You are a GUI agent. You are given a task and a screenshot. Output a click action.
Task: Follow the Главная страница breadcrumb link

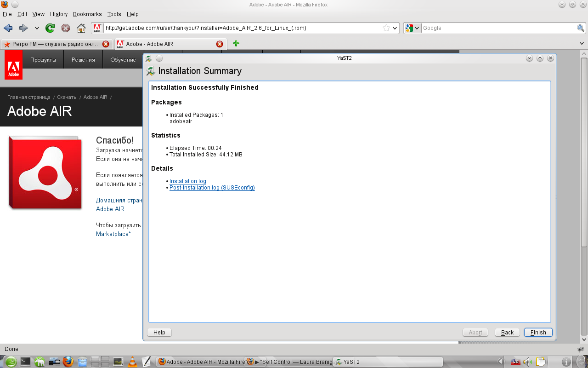(29, 97)
